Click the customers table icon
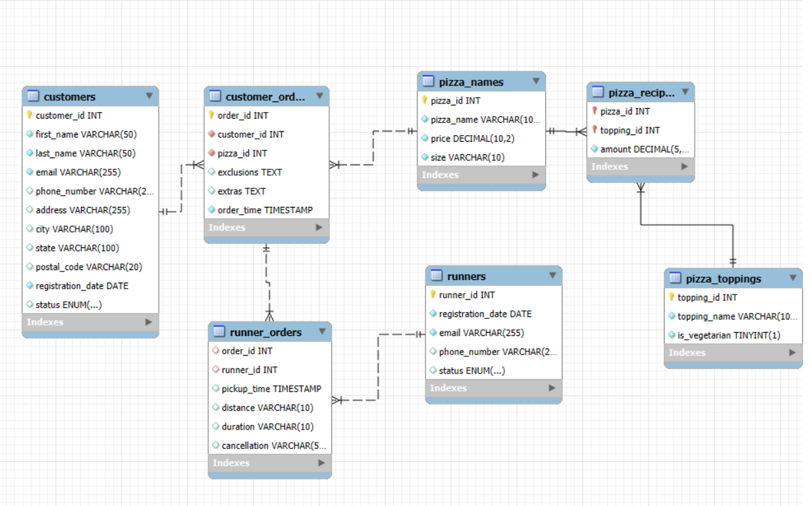Screen dimensions: 812x506 coord(33,96)
